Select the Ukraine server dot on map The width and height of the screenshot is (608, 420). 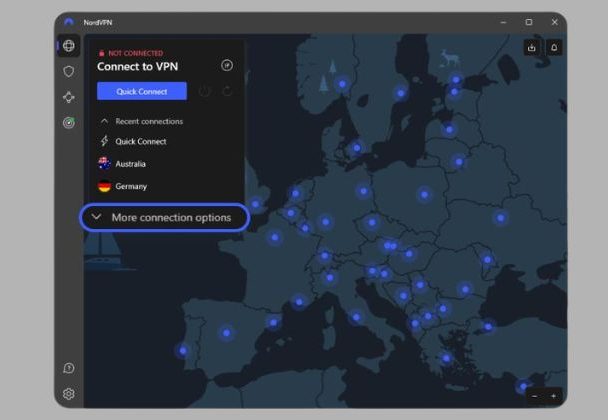[500, 218]
